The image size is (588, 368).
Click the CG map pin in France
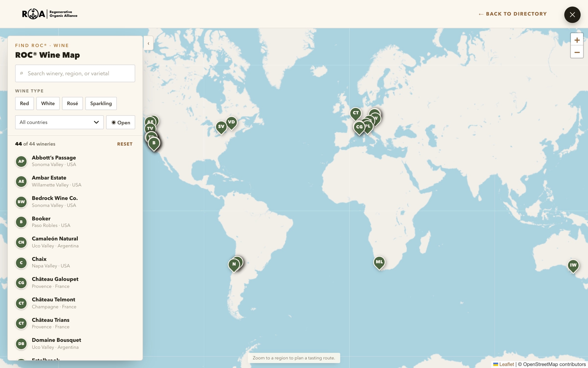click(359, 127)
